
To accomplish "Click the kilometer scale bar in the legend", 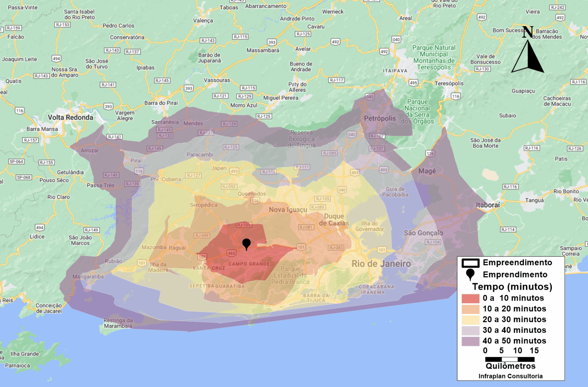I will pos(510,359).
